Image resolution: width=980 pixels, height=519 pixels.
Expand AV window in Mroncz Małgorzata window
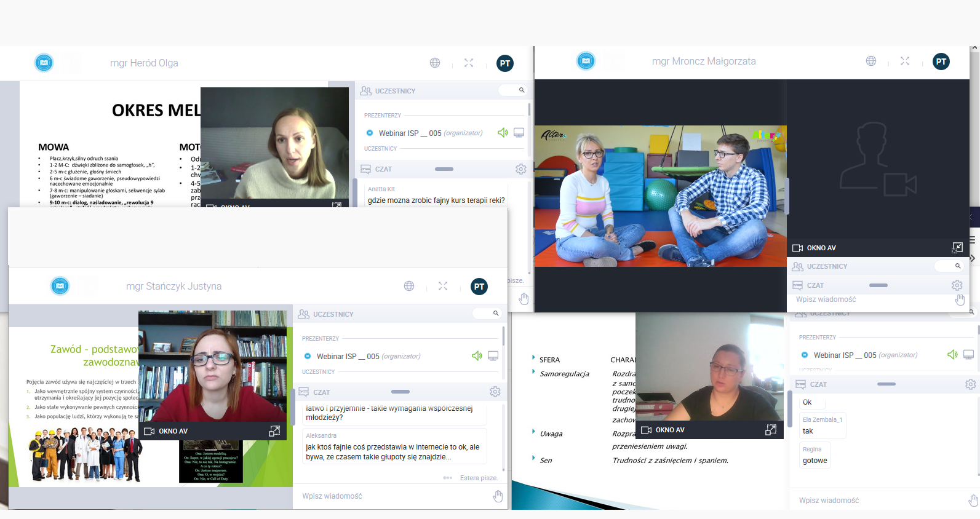click(957, 248)
